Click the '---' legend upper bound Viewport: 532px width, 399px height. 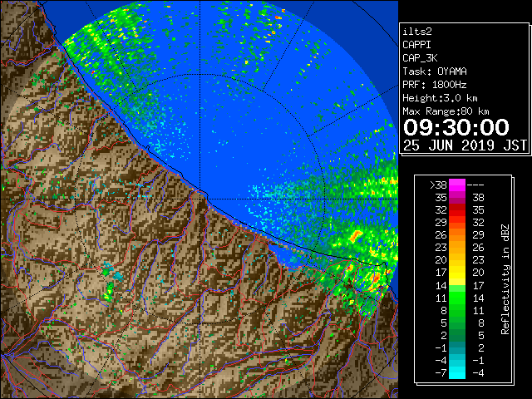tap(475, 185)
